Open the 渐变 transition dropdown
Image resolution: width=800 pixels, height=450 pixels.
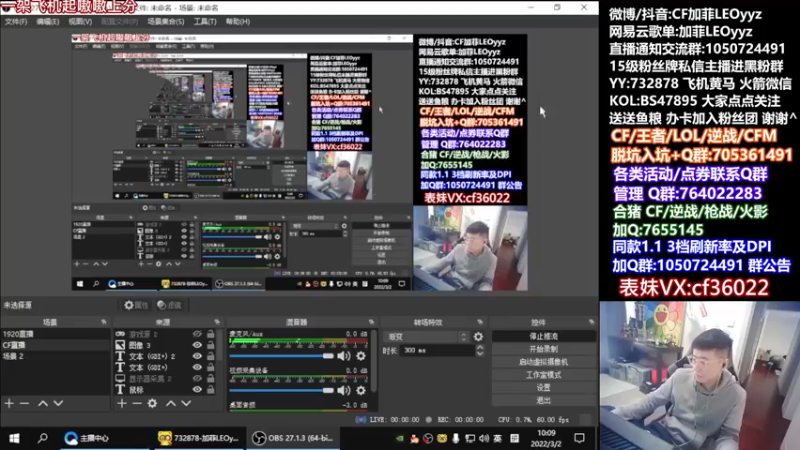click(427, 337)
